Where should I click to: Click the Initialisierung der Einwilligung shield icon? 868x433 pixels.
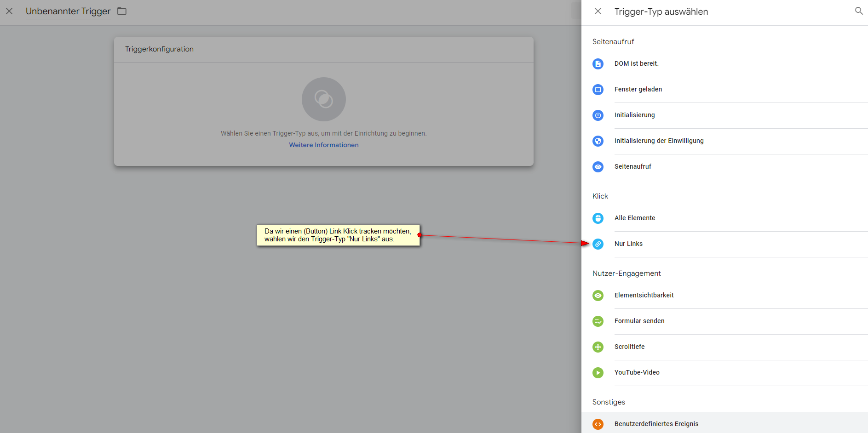[x=598, y=141]
